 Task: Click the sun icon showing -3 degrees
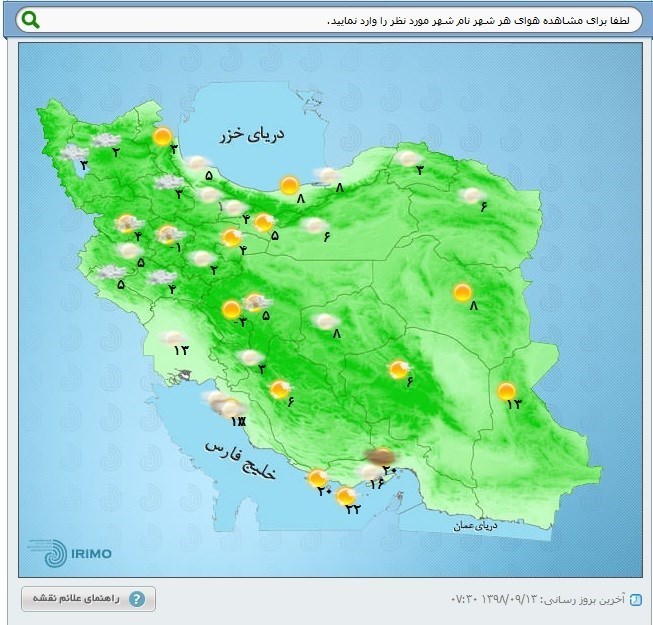232,309
